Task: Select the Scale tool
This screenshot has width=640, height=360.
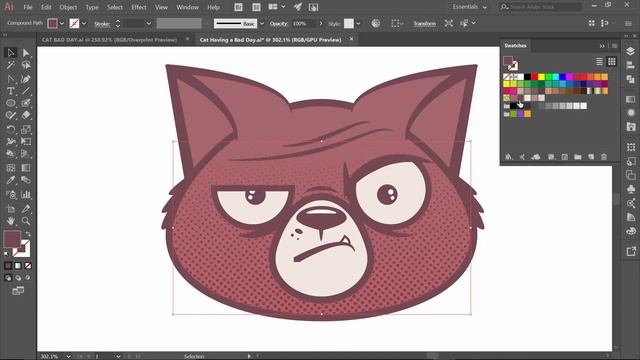Action: tap(26, 129)
